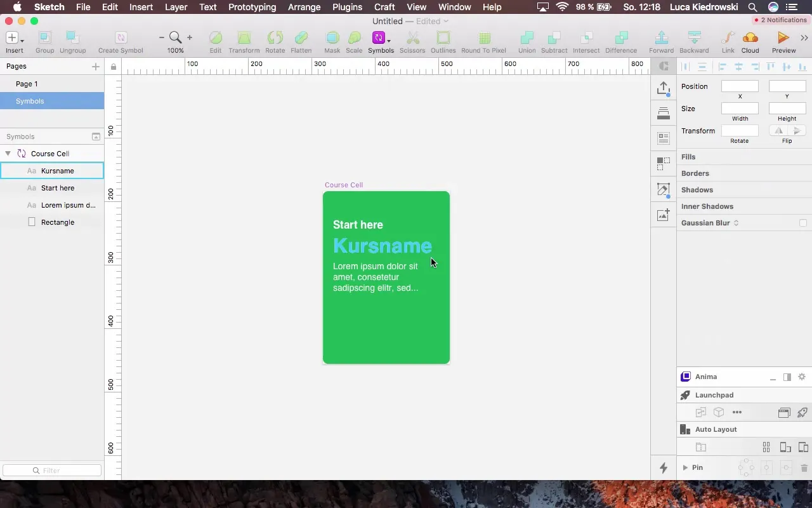Add a new page with plus

95,66
